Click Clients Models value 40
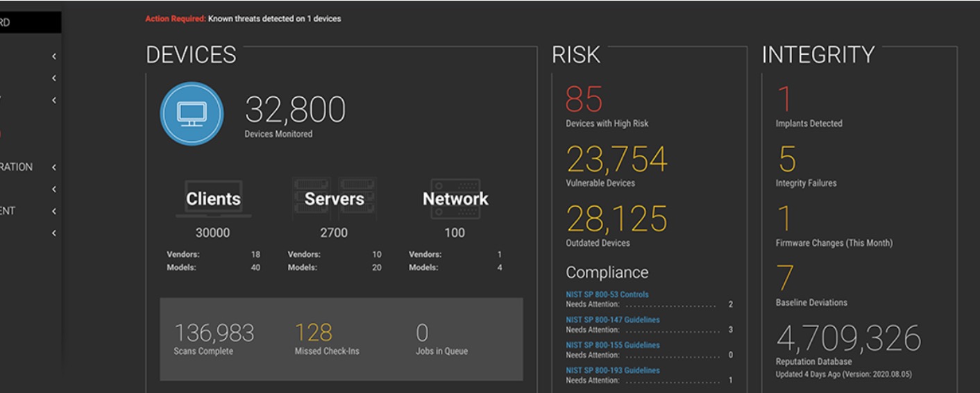The width and height of the screenshot is (980, 393). 255,267
